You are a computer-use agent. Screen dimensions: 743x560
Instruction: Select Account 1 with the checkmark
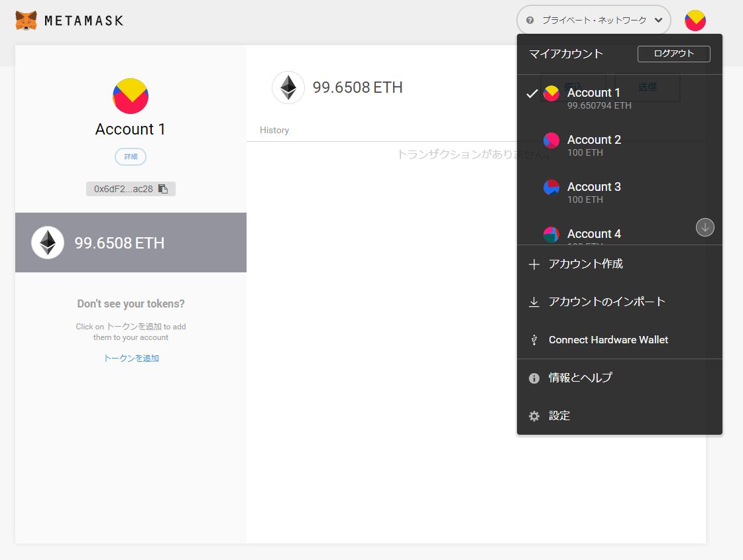[x=593, y=97]
